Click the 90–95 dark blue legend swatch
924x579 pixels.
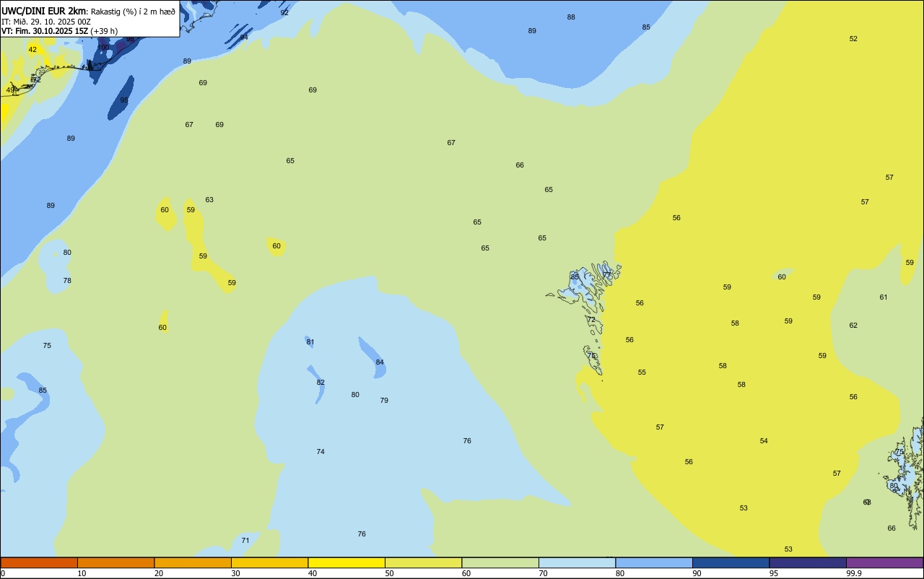click(731, 562)
